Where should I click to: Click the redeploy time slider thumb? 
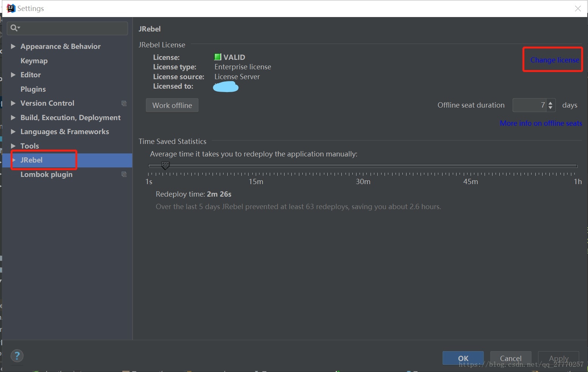pyautogui.click(x=165, y=166)
